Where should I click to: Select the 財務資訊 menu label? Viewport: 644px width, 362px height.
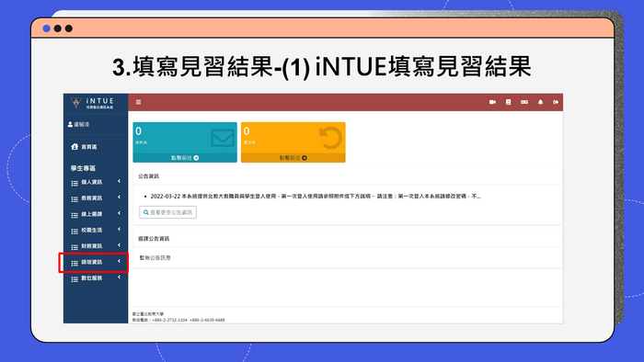pos(92,246)
